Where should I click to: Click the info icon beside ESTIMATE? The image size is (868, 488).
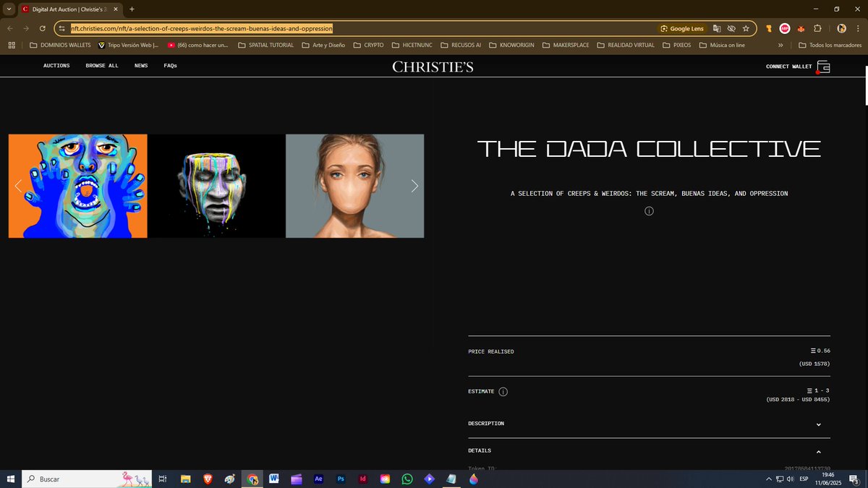503,392
